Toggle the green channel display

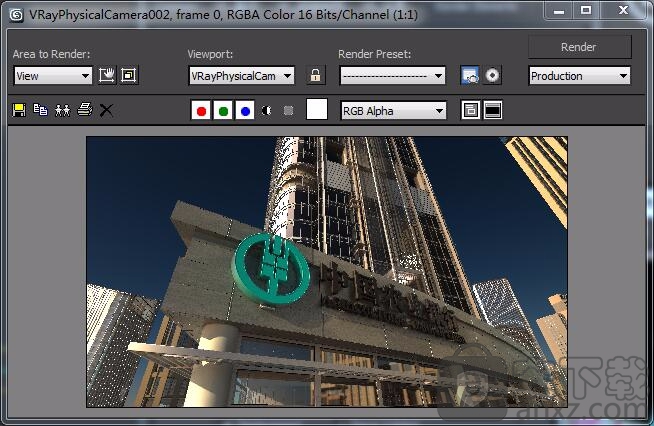(223, 111)
